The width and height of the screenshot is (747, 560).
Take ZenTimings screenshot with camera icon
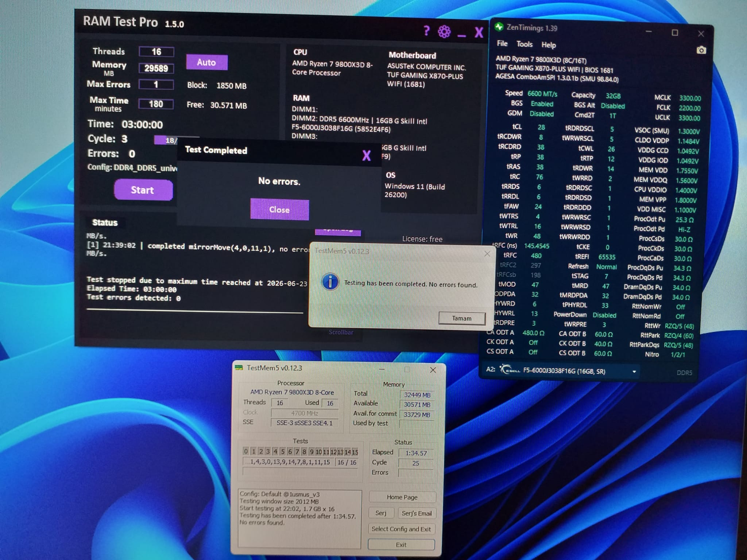(x=701, y=50)
